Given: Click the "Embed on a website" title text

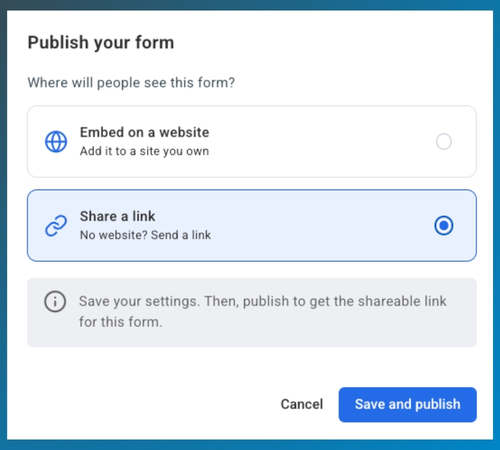Looking at the screenshot, I should [144, 132].
